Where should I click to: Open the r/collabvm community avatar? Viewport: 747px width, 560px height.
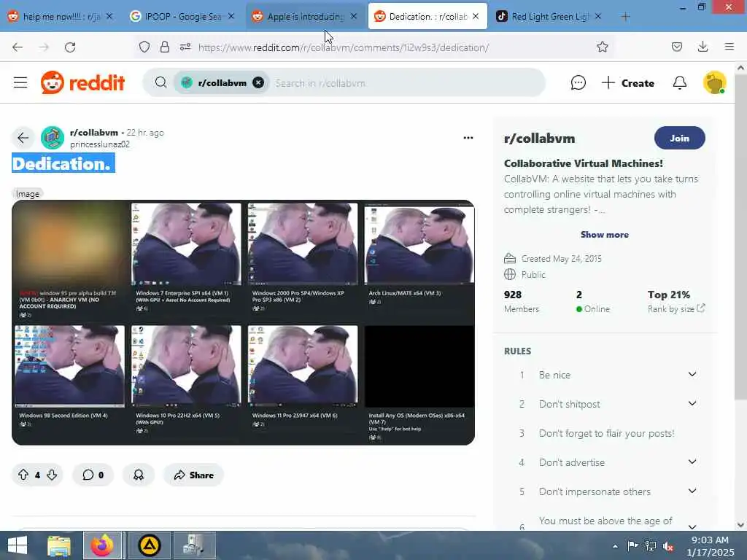point(53,138)
